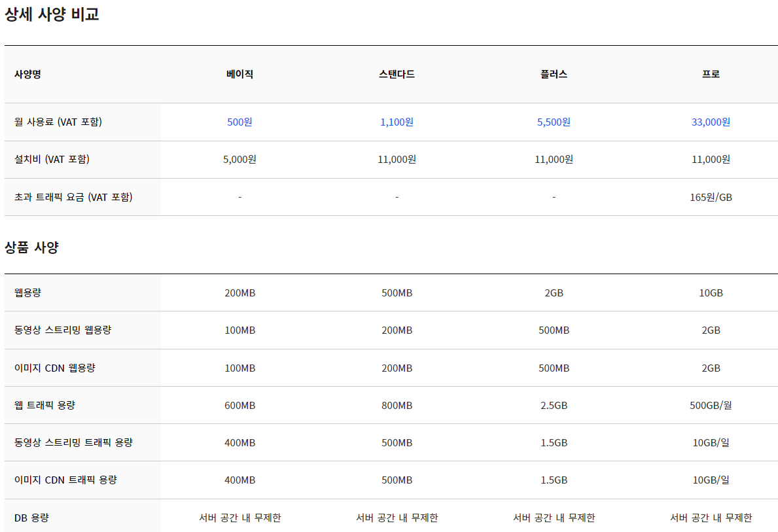The height and width of the screenshot is (532, 778).
Task: Select the 웹용량 row label
Action: coord(27,293)
